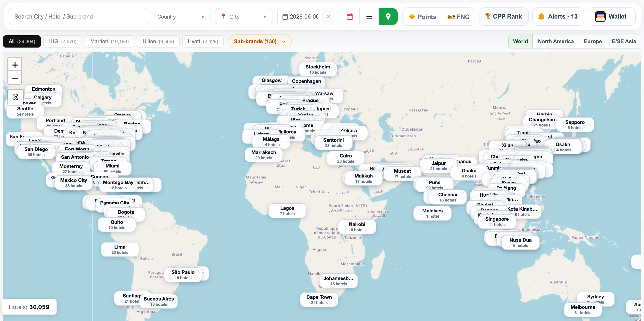Switch to North America region
The width and height of the screenshot is (644, 321).
point(556,41)
